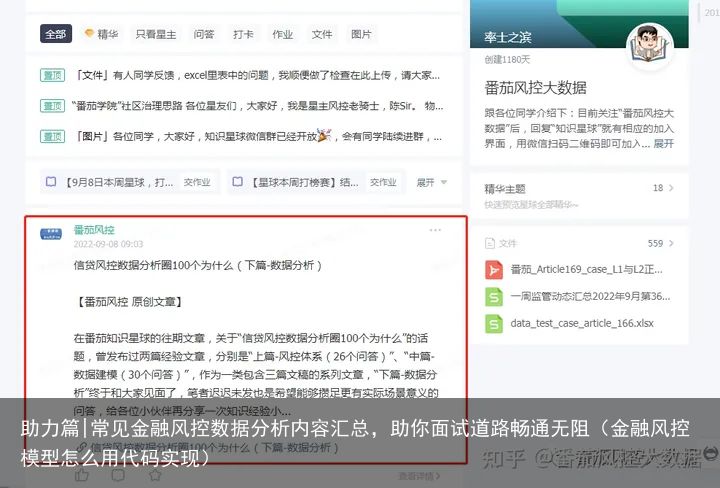Expand the group description with 展开
The height and width of the screenshot is (488, 720).
point(664,143)
